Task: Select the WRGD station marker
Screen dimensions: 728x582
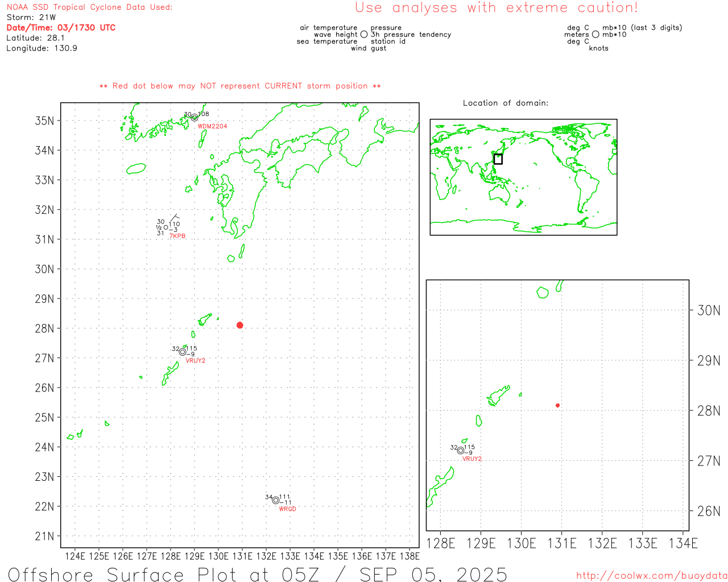Action: tap(276, 500)
